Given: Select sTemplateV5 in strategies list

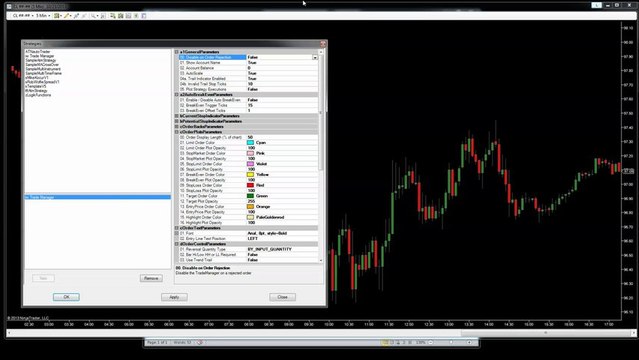Looking at the screenshot, I should click(36, 86).
